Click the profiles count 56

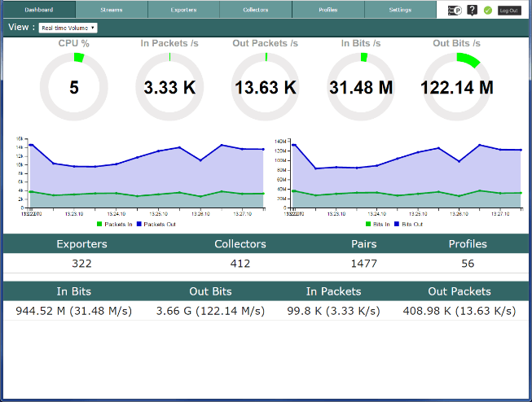[x=468, y=264]
